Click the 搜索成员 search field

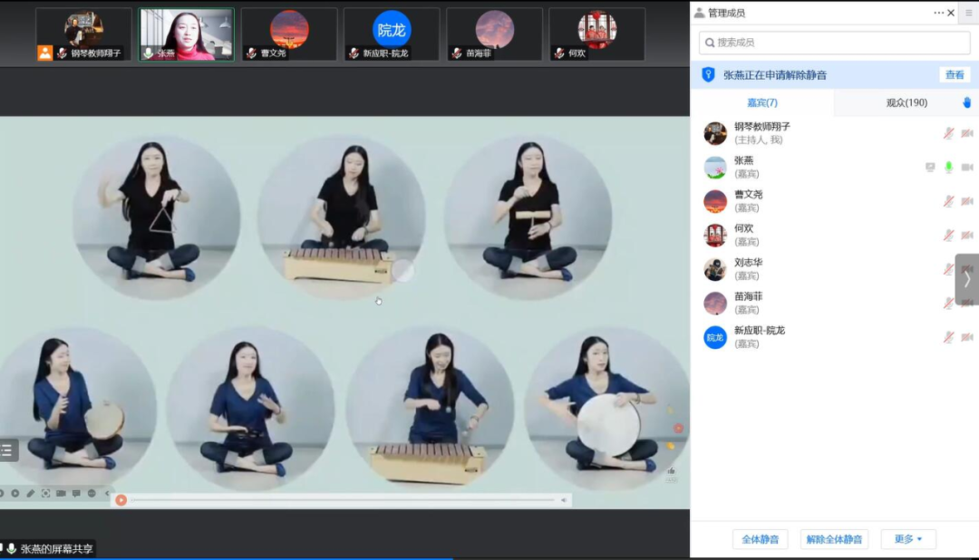(834, 43)
